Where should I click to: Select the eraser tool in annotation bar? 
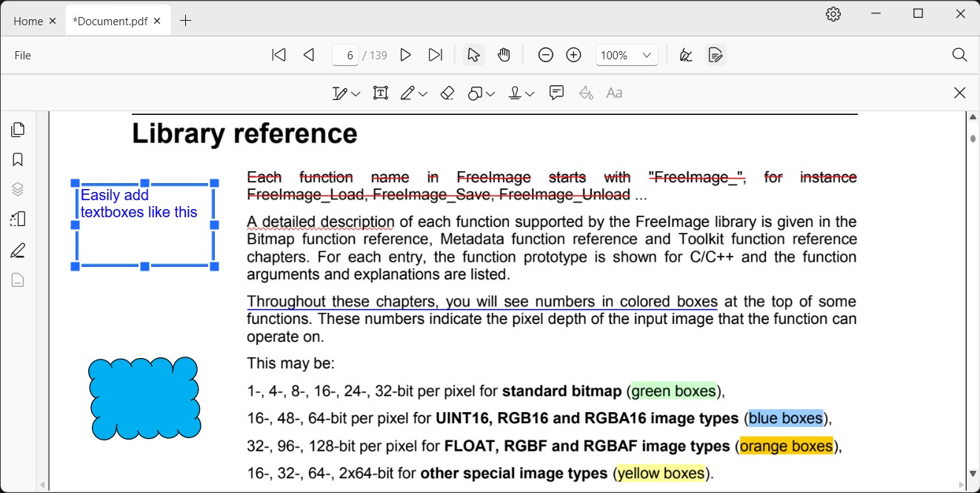[447, 93]
